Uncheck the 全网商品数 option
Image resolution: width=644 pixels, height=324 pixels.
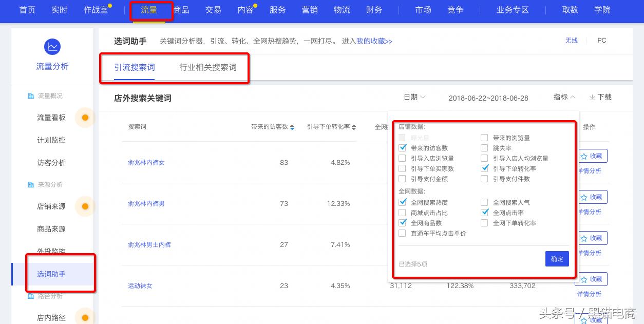tap(402, 222)
